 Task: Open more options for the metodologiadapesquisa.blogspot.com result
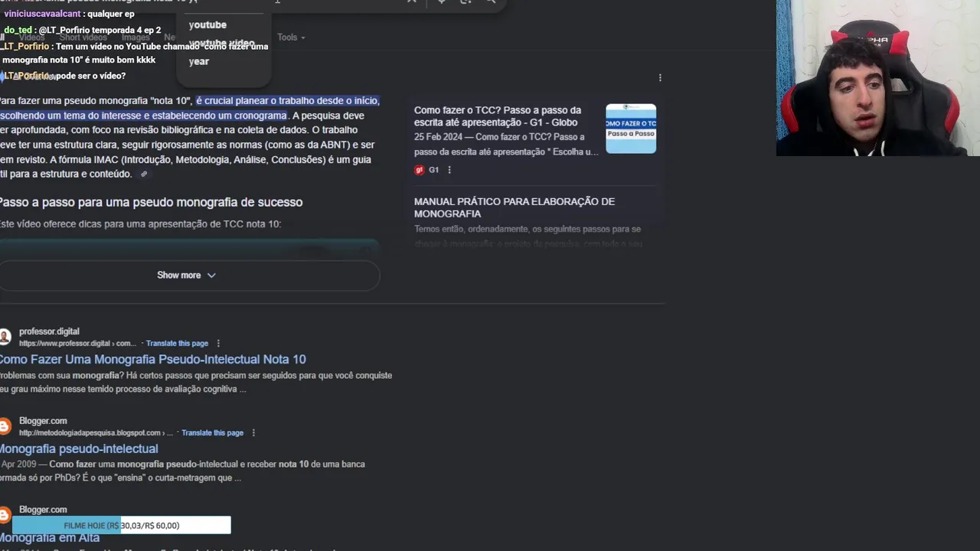coord(253,433)
